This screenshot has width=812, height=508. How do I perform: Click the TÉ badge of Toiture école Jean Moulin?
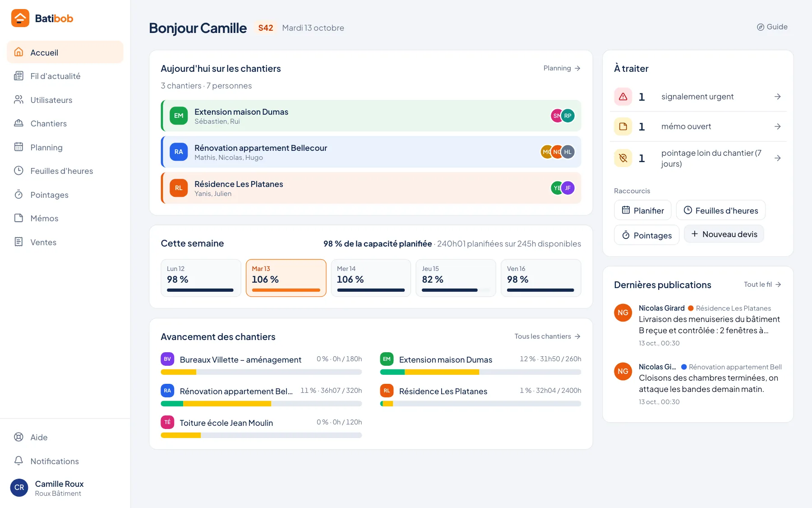(167, 422)
